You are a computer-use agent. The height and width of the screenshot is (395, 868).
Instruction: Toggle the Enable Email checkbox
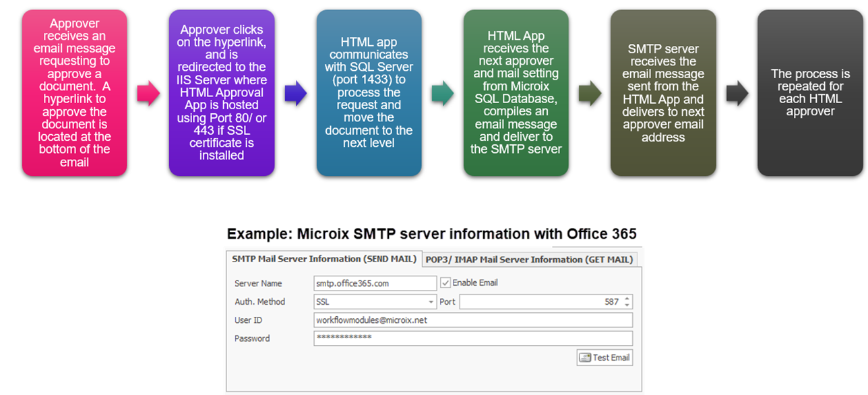click(x=445, y=283)
